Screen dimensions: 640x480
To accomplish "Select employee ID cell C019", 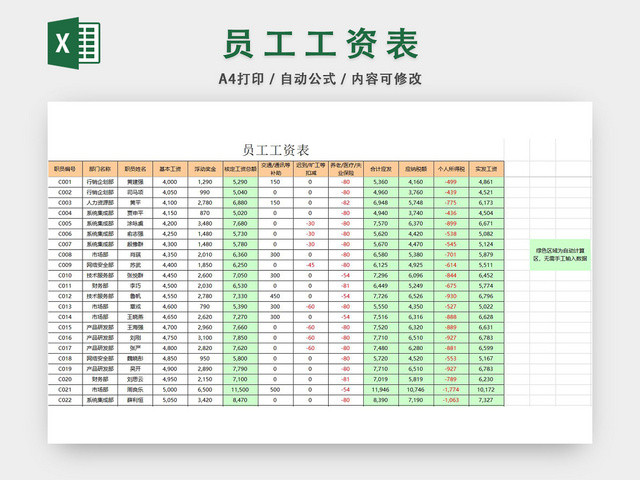I will pyautogui.click(x=65, y=369).
